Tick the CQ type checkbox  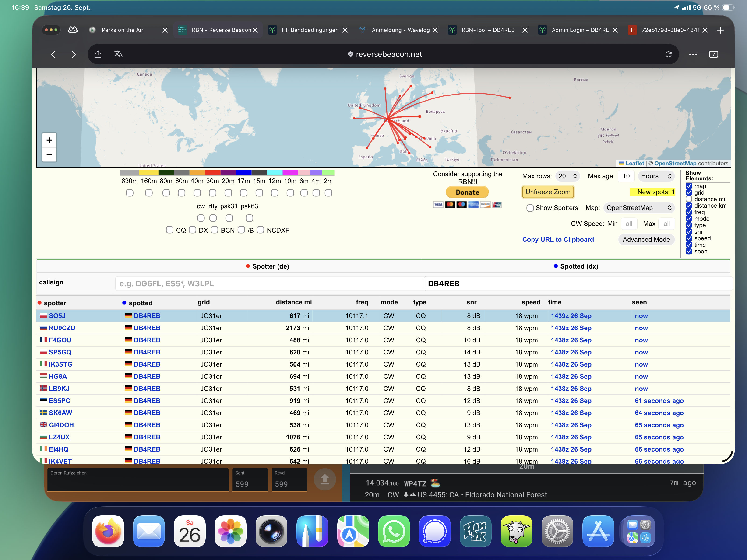pos(170,230)
